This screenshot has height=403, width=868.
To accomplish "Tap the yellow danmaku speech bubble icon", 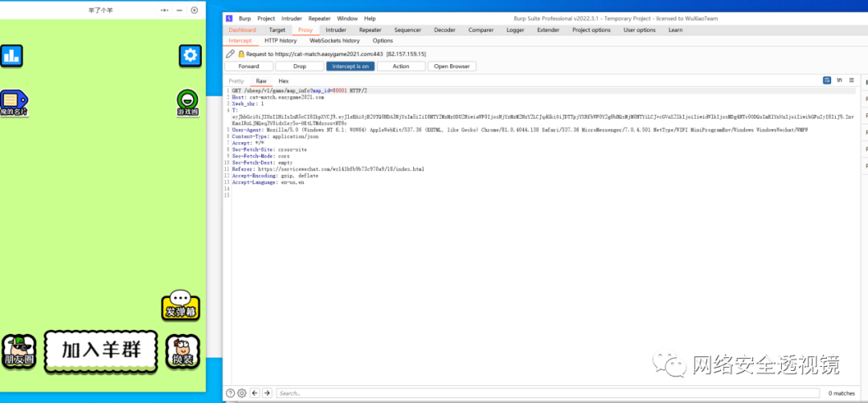I will pos(181,305).
